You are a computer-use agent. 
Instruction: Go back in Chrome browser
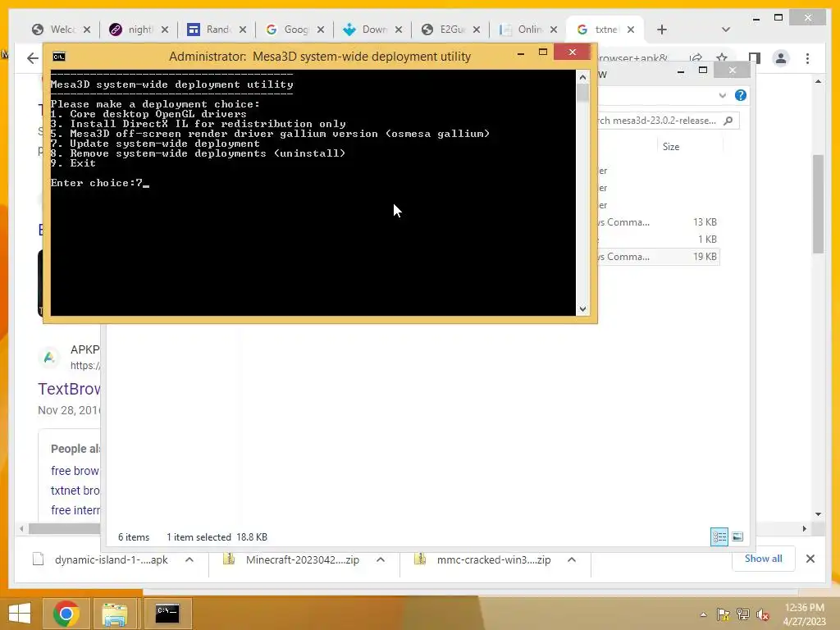tap(33, 58)
